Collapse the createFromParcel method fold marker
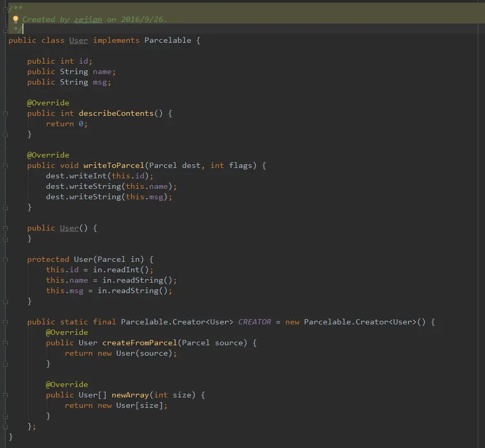Image resolution: width=485 pixels, height=448 pixels. (x=5, y=343)
